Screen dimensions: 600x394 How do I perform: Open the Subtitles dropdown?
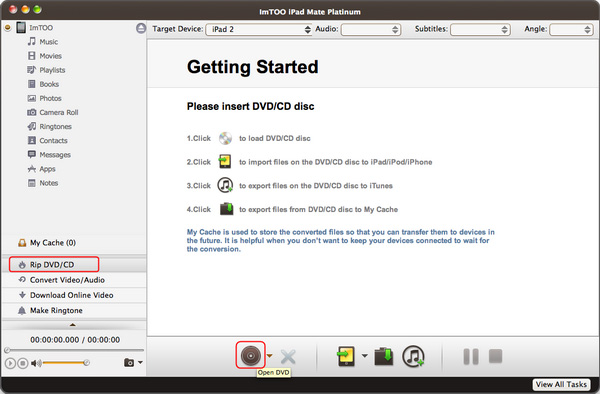tap(480, 29)
